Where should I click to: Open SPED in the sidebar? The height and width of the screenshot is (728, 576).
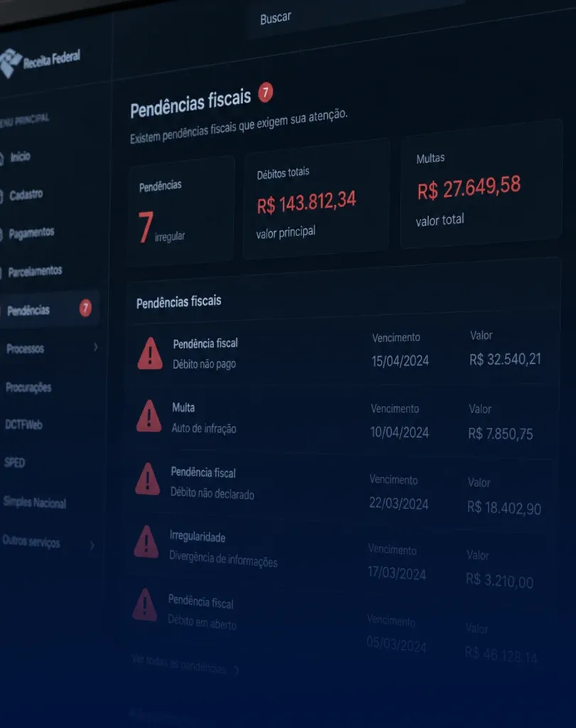coord(14,462)
